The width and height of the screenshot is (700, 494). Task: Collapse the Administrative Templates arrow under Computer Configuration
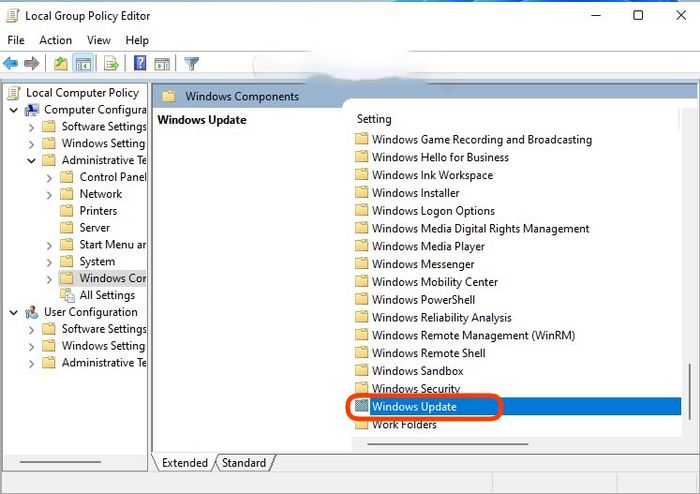click(x=31, y=161)
